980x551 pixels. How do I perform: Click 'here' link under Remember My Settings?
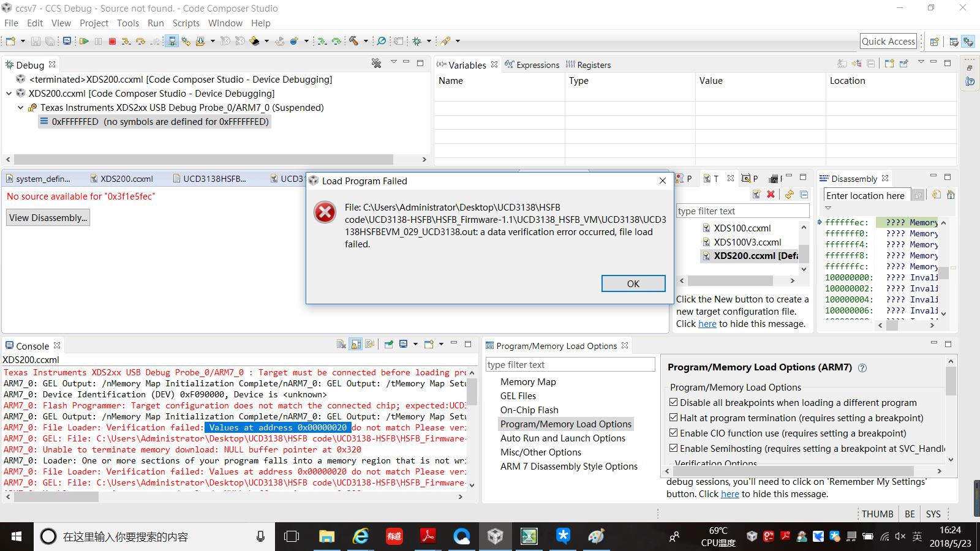click(x=730, y=494)
